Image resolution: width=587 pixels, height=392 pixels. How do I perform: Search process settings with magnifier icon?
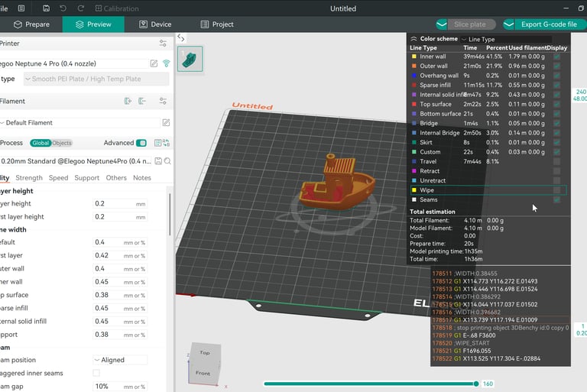point(167,161)
